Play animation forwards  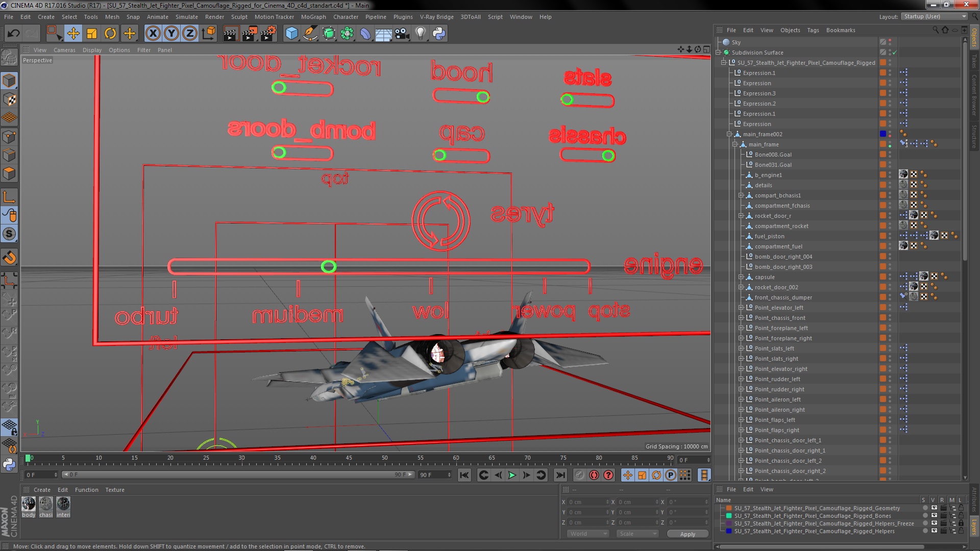click(x=512, y=475)
